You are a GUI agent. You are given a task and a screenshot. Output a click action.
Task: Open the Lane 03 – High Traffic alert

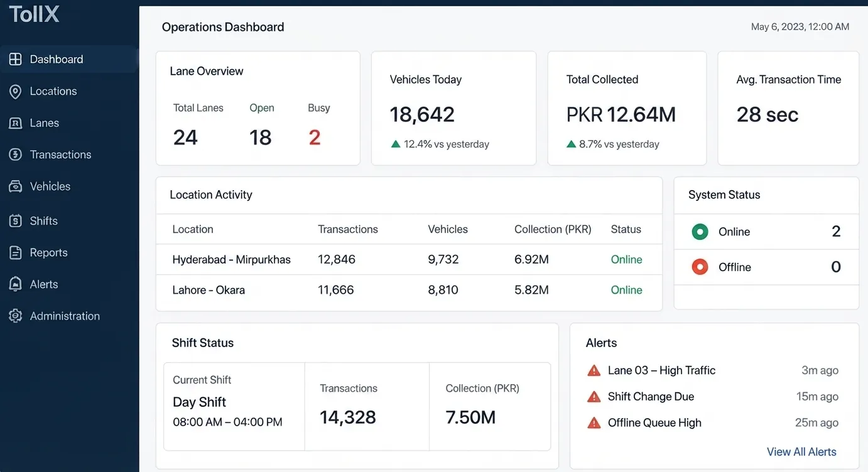tap(661, 370)
